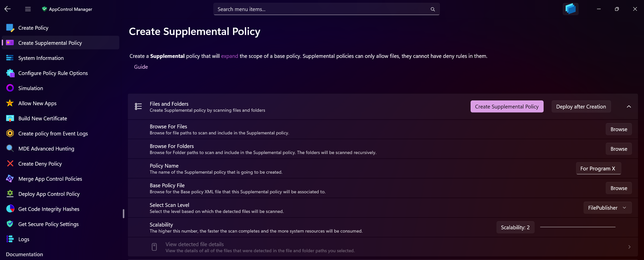
Task: Browse for files to scan
Action: [x=619, y=129]
